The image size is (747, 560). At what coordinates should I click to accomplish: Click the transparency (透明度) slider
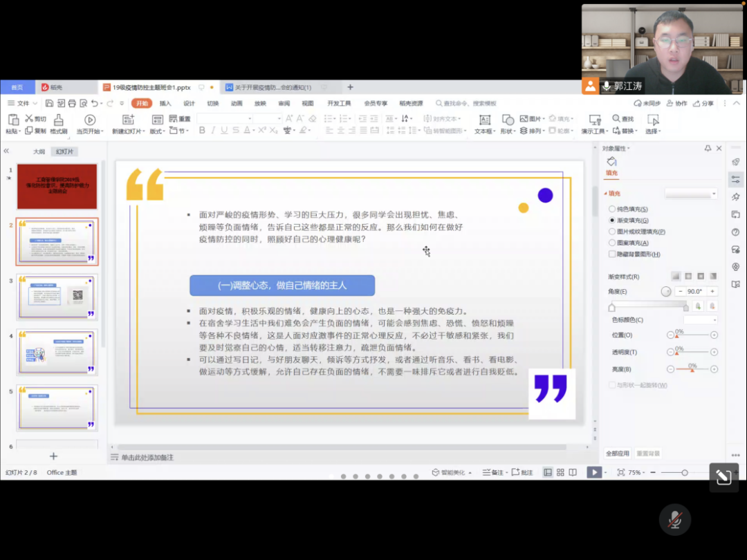click(692, 352)
